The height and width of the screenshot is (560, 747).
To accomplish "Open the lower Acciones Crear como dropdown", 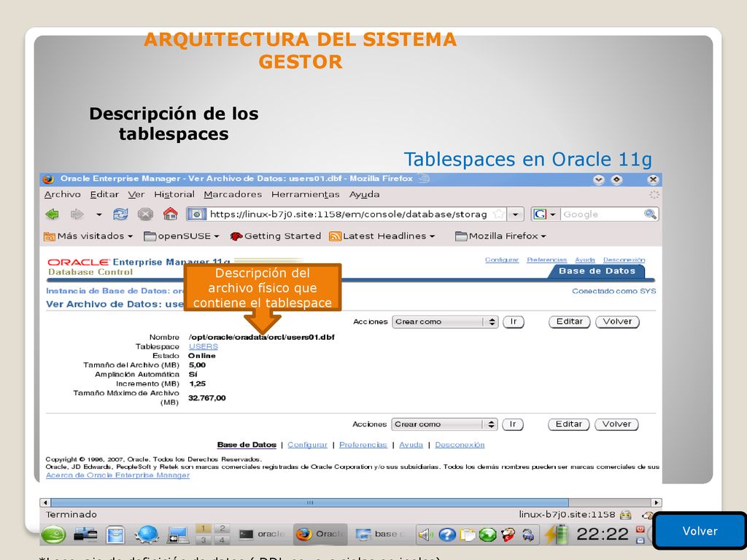I will [444, 424].
